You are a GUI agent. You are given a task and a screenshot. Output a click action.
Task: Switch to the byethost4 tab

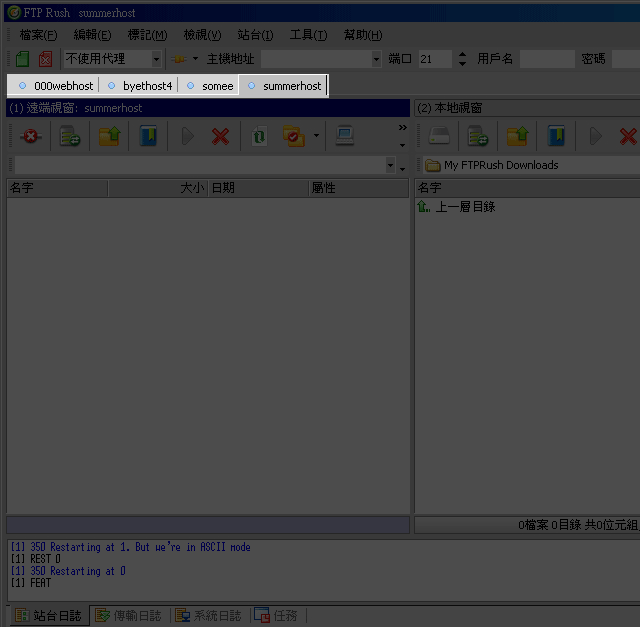pyautogui.click(x=140, y=86)
